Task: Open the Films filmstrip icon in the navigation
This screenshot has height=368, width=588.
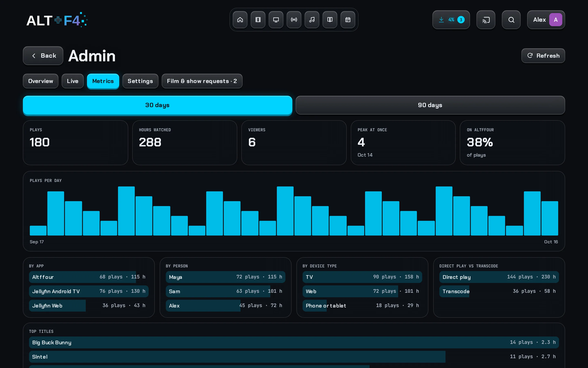Action: [258, 20]
